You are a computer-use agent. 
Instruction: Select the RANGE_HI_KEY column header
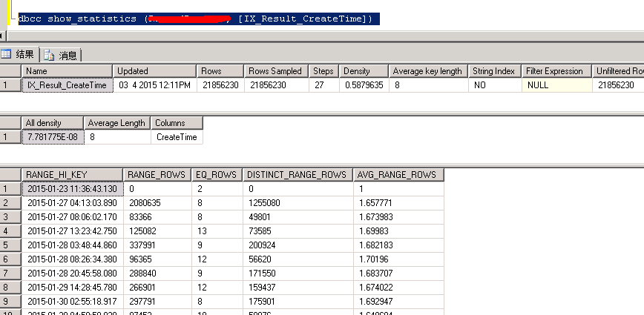coord(72,175)
